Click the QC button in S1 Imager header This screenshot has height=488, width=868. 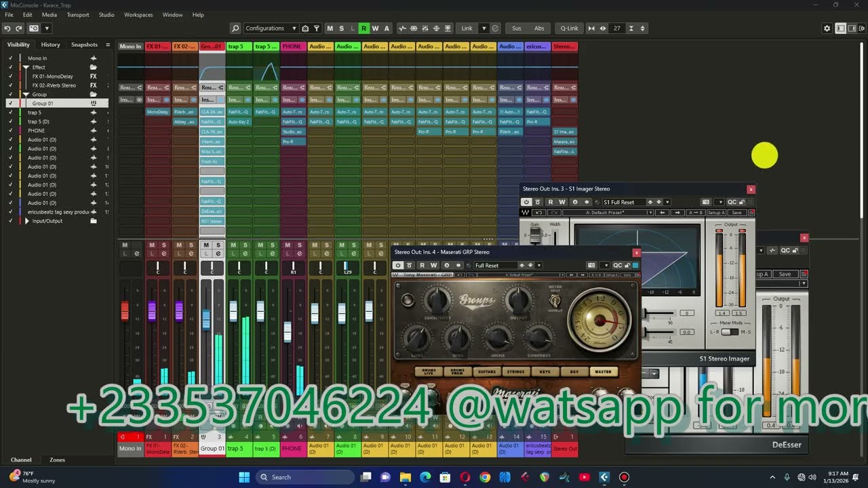click(732, 202)
